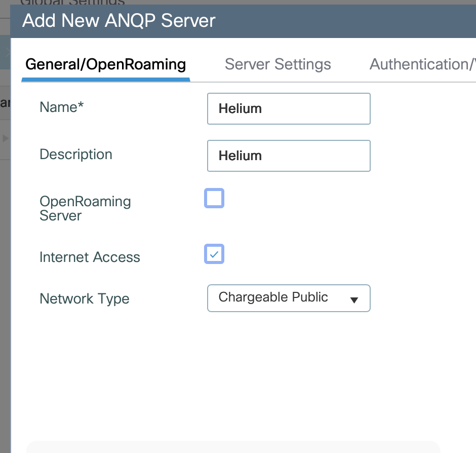The width and height of the screenshot is (476, 453).
Task: Click the Network Type label text
Action: pyautogui.click(x=85, y=298)
